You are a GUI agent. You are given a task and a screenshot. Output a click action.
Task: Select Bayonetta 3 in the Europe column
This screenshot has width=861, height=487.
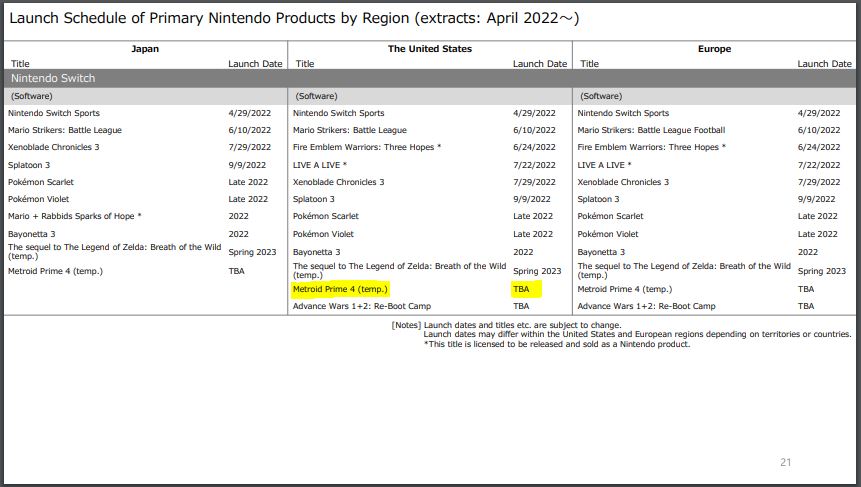click(x=602, y=252)
